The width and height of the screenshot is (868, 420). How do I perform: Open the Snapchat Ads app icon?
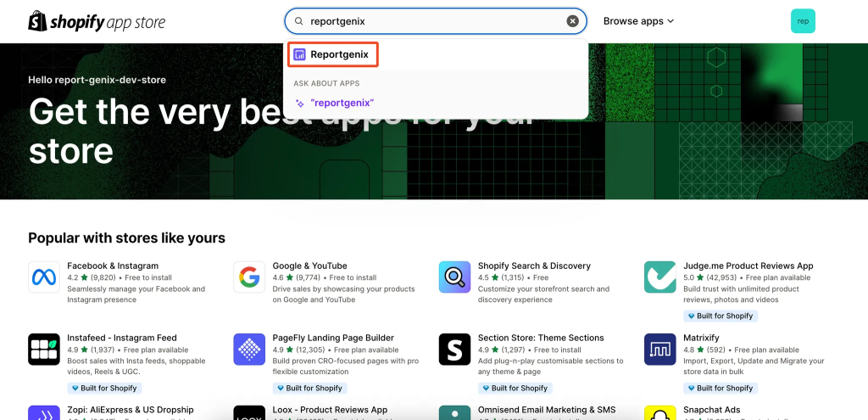coord(659,413)
